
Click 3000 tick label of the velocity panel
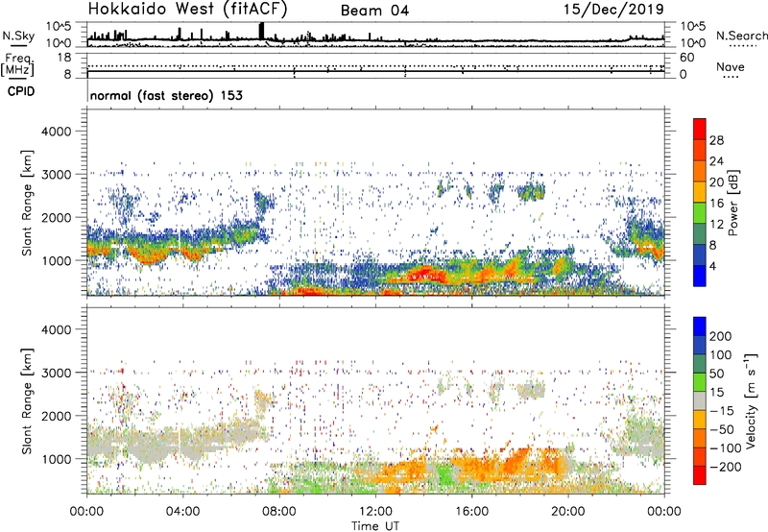57,373
